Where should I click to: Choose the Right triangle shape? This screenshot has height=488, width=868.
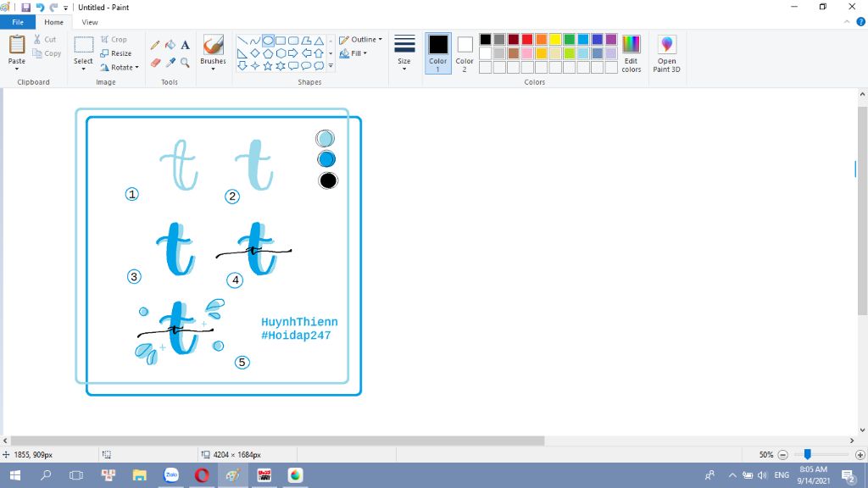click(x=242, y=53)
